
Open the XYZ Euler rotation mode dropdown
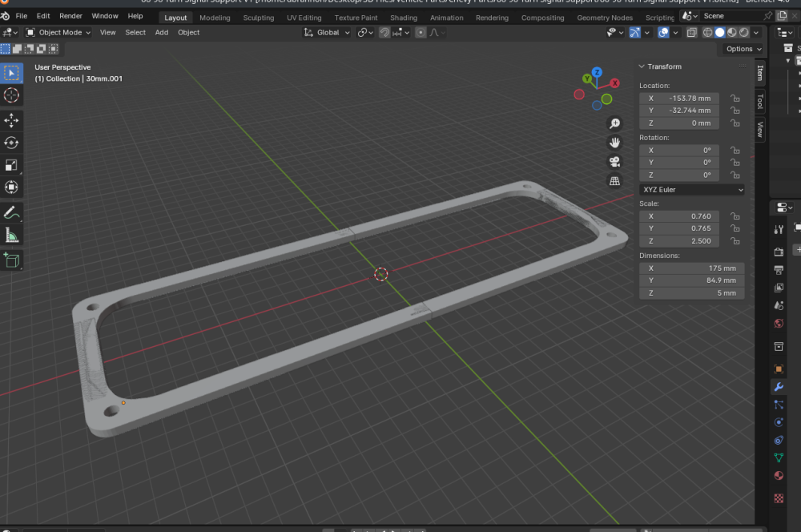[x=692, y=190]
